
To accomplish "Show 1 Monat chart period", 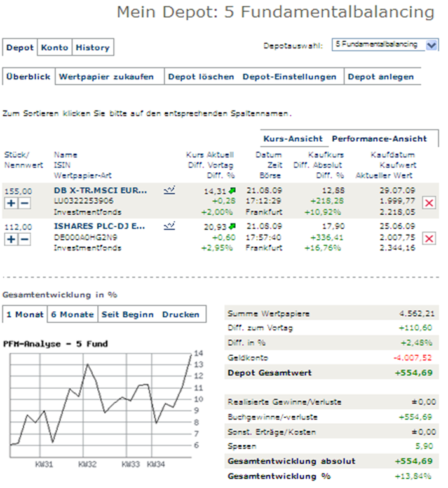I will [25, 315].
